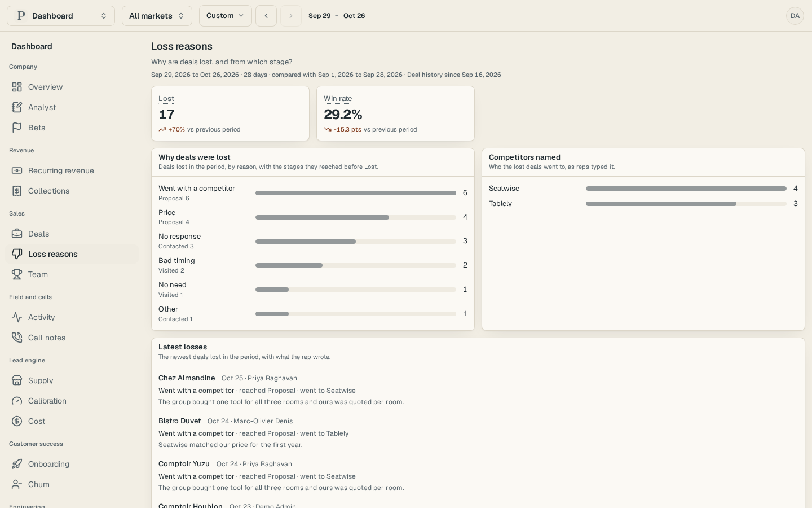Click the Went with a competitor bar

point(356,193)
